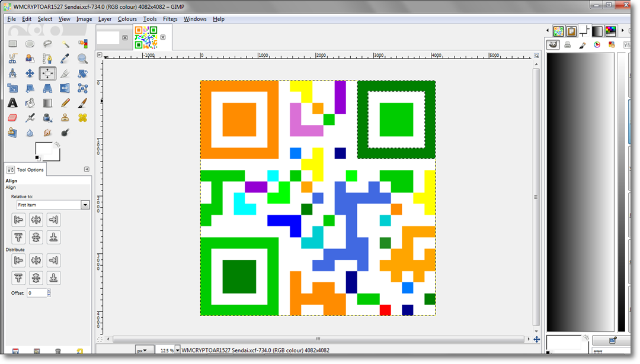The image size is (640, 364).
Task: Reset colours to default black and white
Action: [x=37, y=158]
